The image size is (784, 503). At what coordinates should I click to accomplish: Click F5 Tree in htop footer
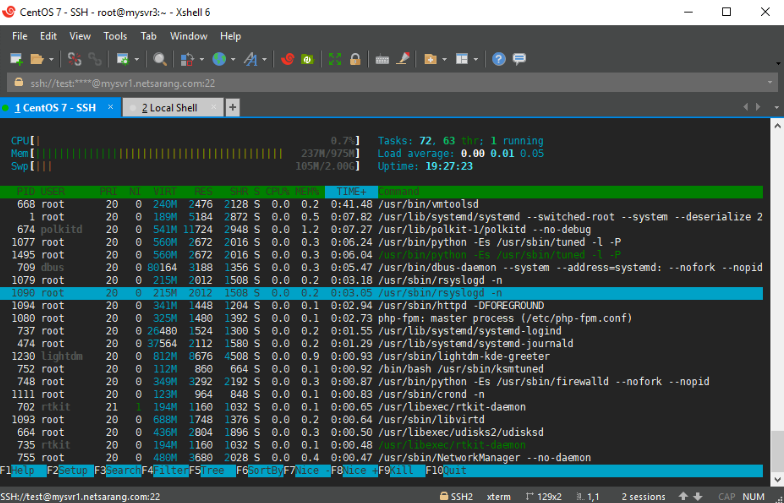point(212,470)
